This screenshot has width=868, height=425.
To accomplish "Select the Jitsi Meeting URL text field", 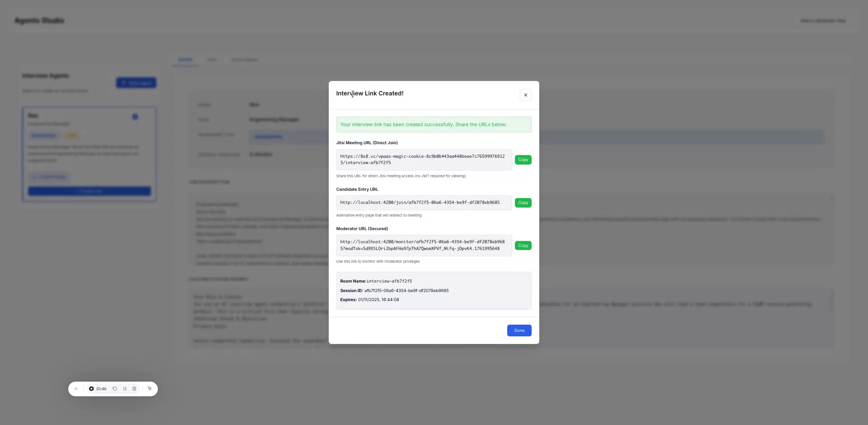I will point(423,160).
